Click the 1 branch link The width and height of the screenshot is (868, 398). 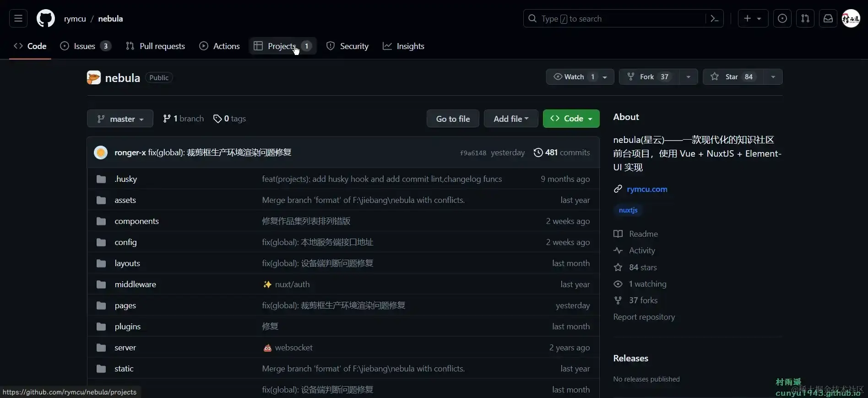click(x=184, y=119)
